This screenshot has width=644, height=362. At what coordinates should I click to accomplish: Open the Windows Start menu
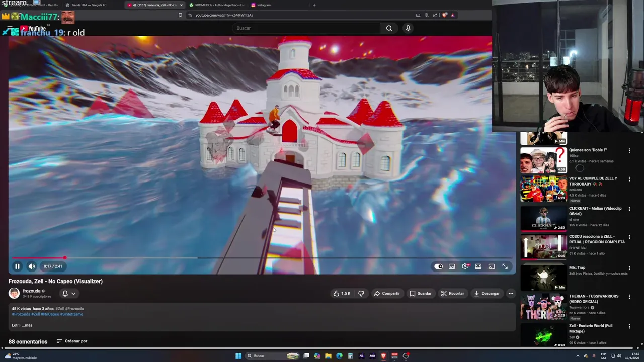[238, 356]
